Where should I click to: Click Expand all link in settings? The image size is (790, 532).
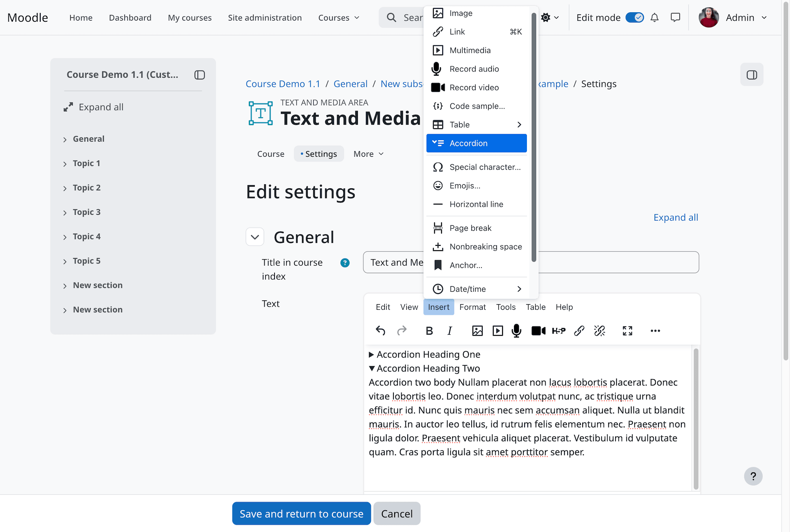[x=676, y=217]
